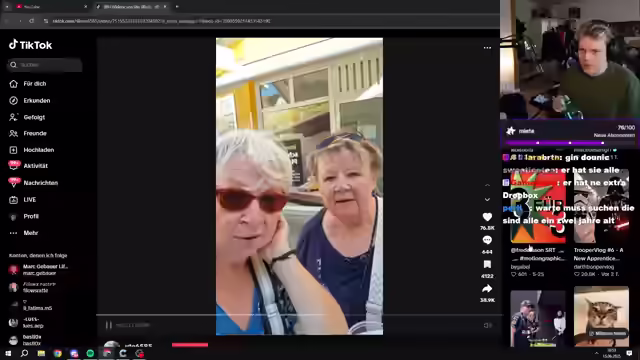
Task: Click the red button beside the creator name
Action: (190, 345)
